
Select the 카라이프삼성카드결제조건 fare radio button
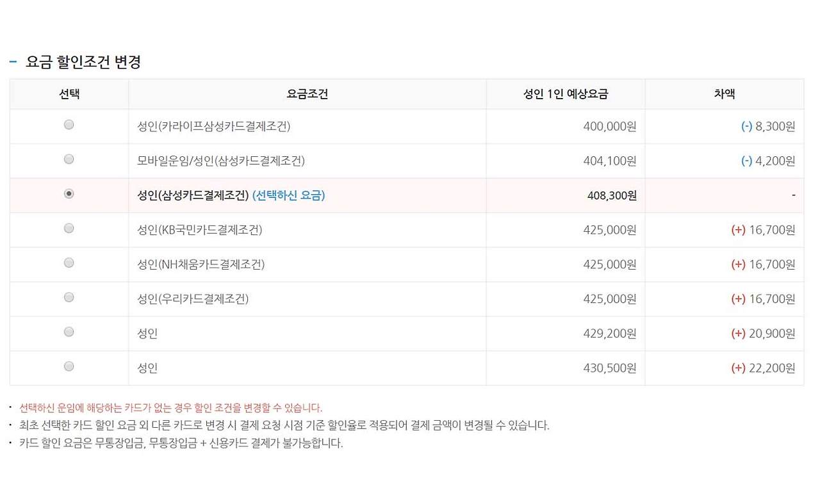(x=69, y=125)
